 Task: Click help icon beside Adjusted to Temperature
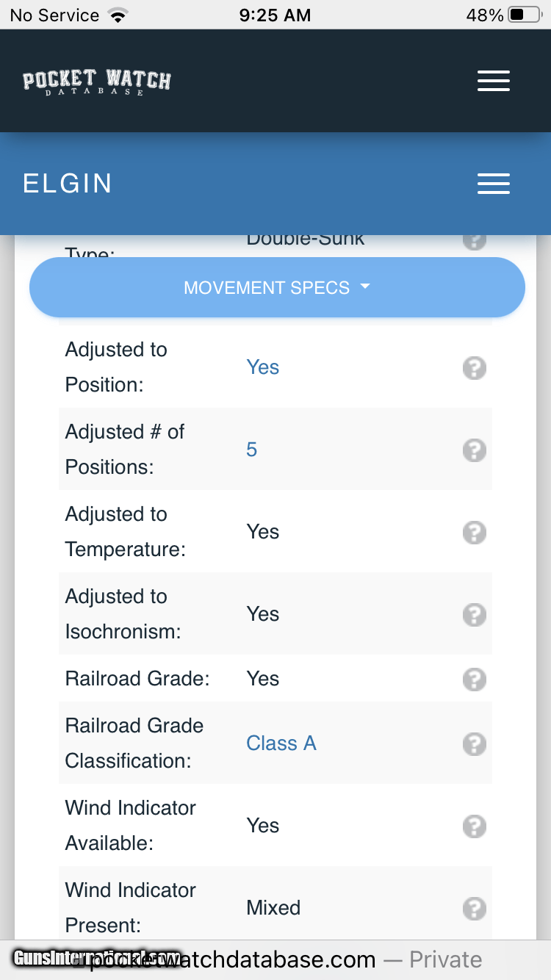[475, 532]
